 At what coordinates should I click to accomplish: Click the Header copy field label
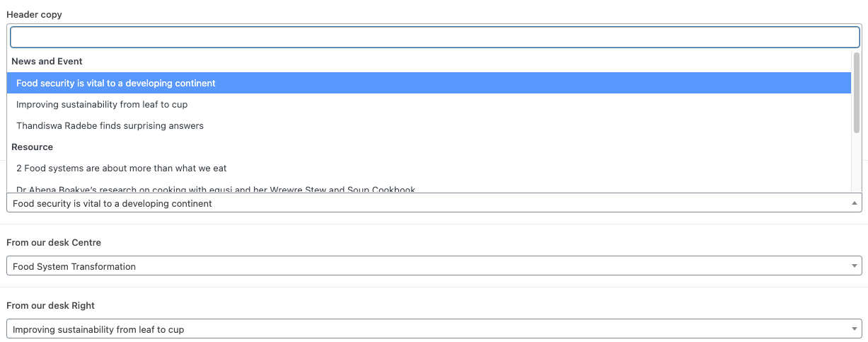34,15
